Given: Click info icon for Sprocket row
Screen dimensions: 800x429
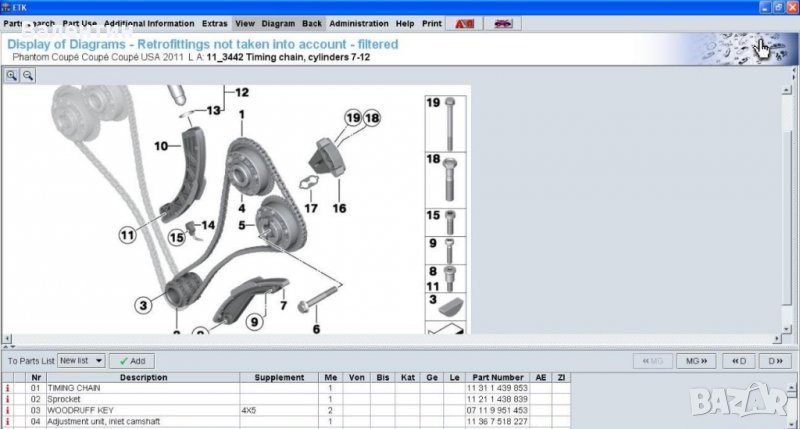Looking at the screenshot, I should click(8, 398).
